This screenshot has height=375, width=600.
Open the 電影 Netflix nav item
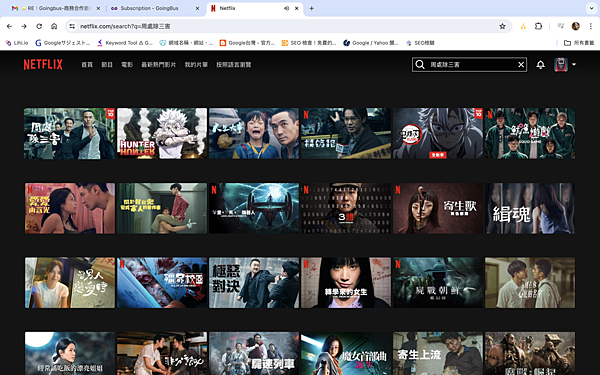click(x=127, y=65)
